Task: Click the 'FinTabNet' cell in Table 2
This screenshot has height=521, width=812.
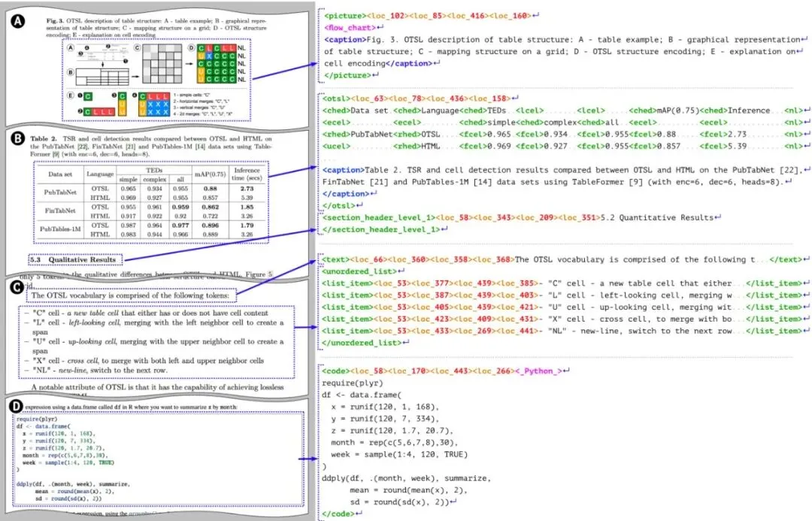Action: coord(60,211)
